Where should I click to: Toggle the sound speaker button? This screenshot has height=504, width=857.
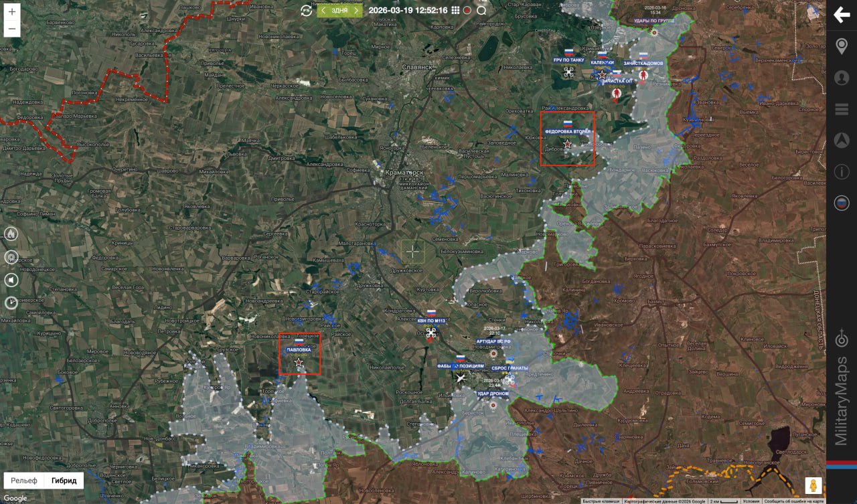pos(11,280)
